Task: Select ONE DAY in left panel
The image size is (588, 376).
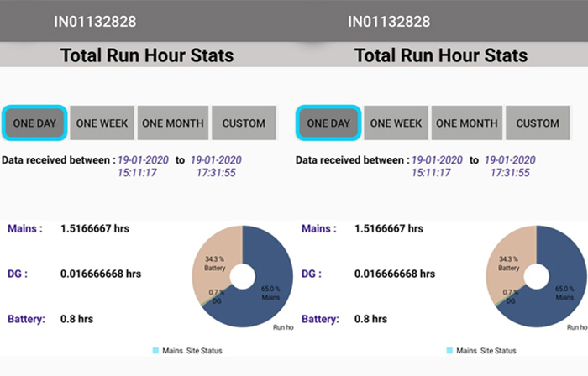Action: tap(34, 123)
